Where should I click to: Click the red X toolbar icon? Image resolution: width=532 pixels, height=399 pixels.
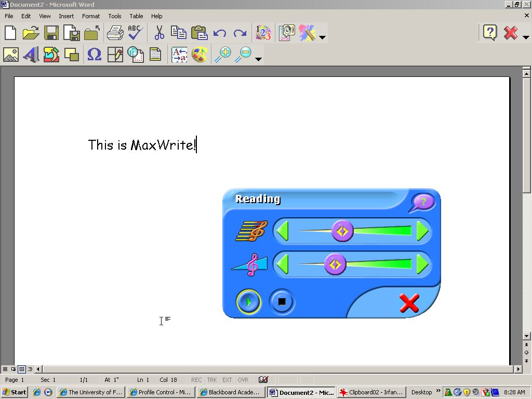(x=510, y=33)
